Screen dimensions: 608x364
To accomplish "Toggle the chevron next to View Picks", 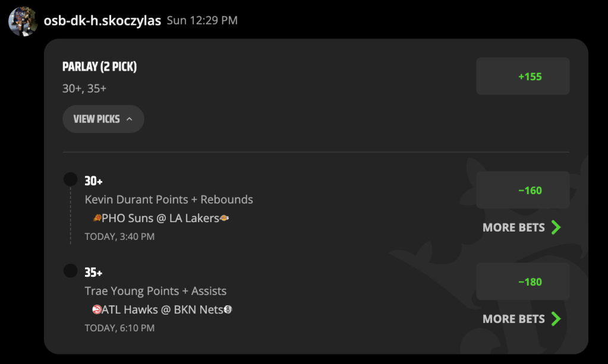I will click(x=130, y=119).
